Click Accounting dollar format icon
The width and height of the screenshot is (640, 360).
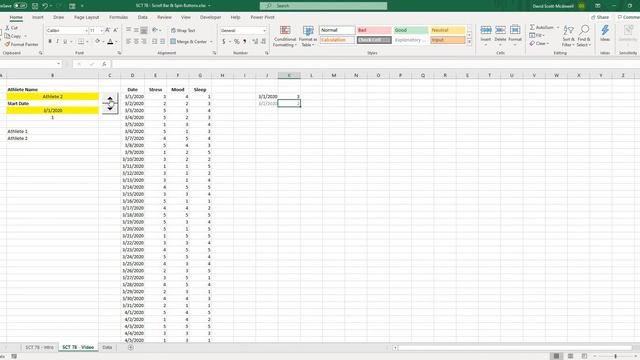tap(224, 41)
